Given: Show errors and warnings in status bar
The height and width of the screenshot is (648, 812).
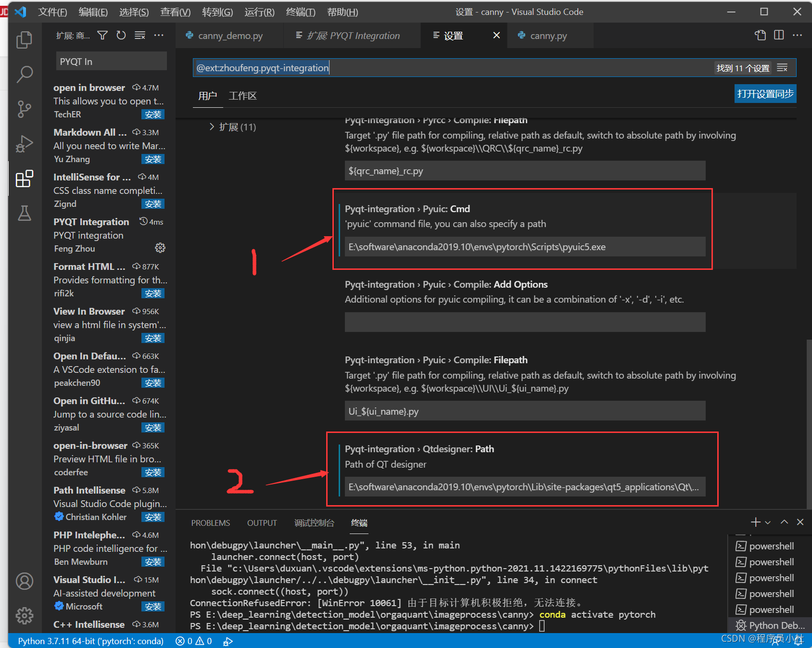Looking at the screenshot, I should pos(194,641).
